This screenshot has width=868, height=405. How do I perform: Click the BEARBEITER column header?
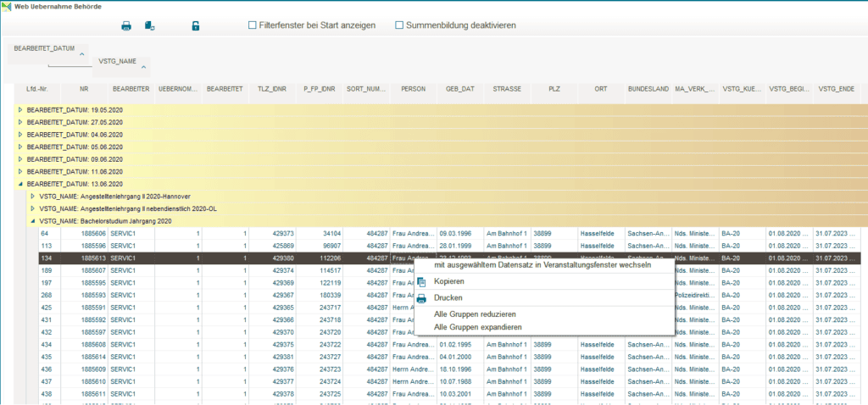[131, 89]
